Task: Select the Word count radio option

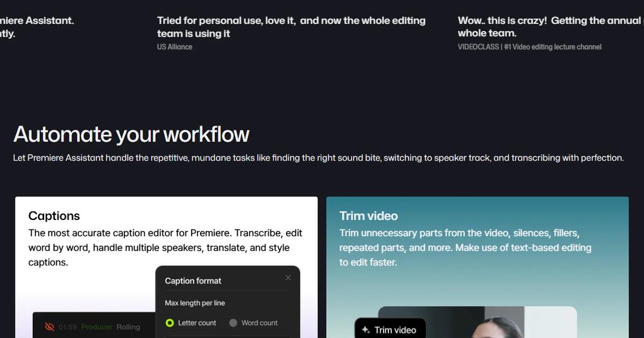Action: pyautogui.click(x=253, y=323)
